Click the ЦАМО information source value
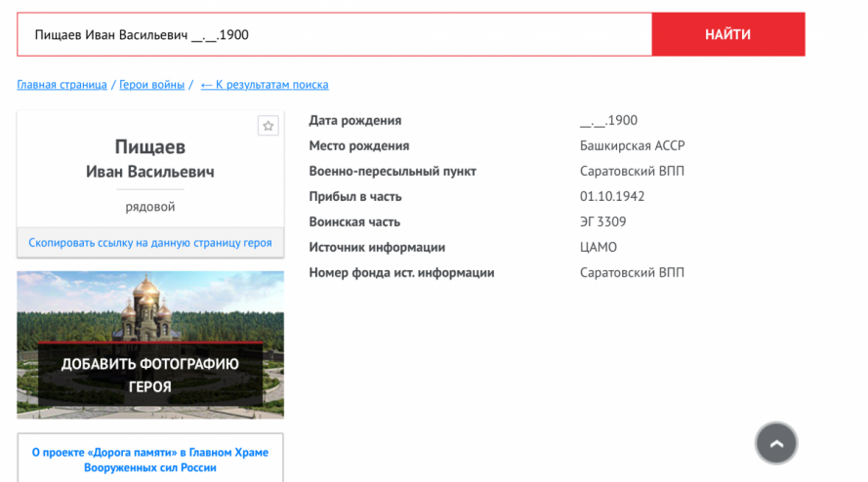Screen dimensions: 868x482 coord(598,248)
